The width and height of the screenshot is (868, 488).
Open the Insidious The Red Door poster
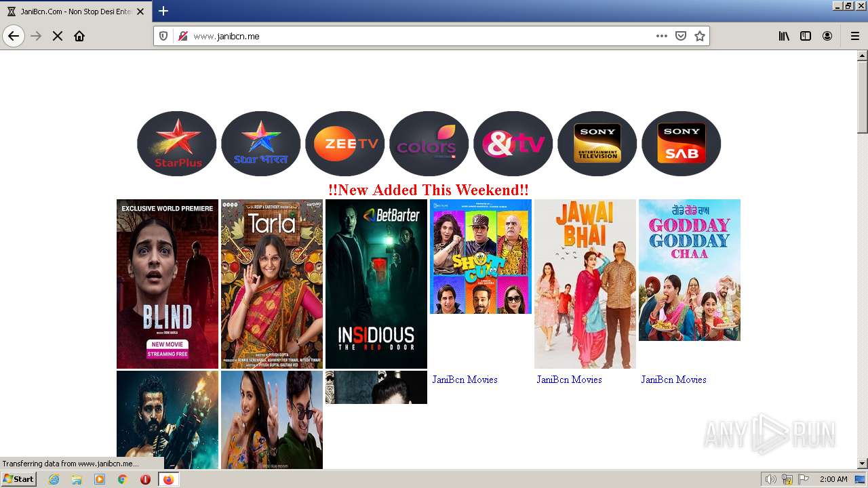pyautogui.click(x=376, y=284)
